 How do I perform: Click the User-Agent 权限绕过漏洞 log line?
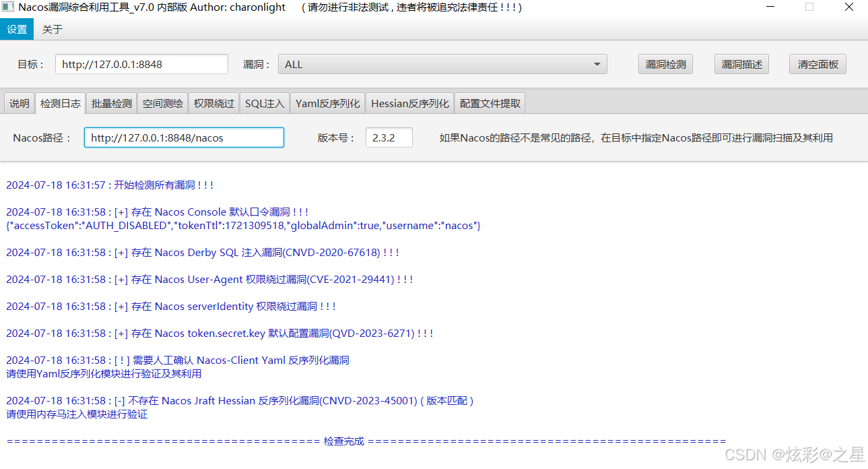[209, 279]
